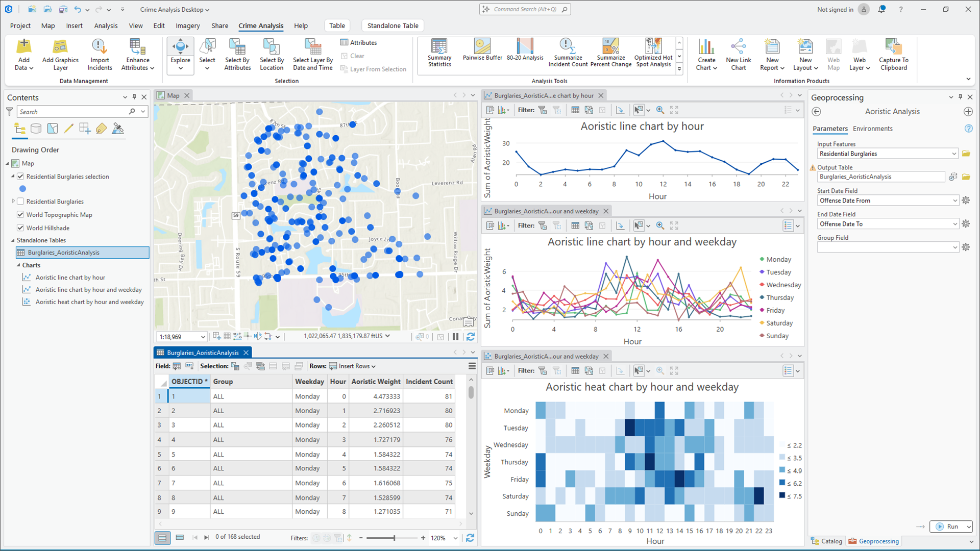
Task: Toggle World Topographic Map layer visibility
Action: 20,215
